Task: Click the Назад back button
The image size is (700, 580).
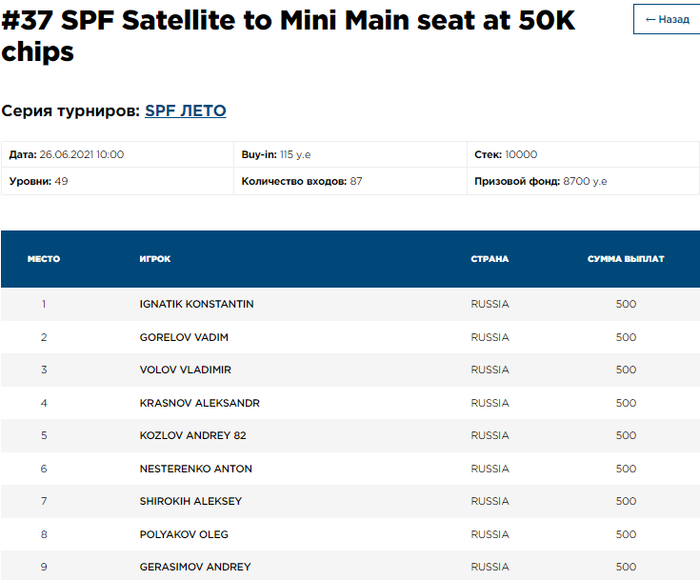Action: coord(667,19)
